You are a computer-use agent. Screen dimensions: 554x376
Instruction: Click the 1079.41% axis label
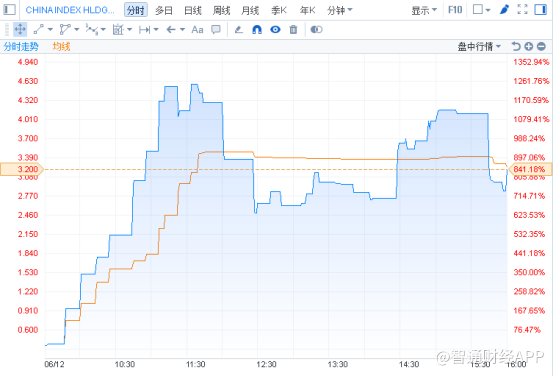click(531, 119)
